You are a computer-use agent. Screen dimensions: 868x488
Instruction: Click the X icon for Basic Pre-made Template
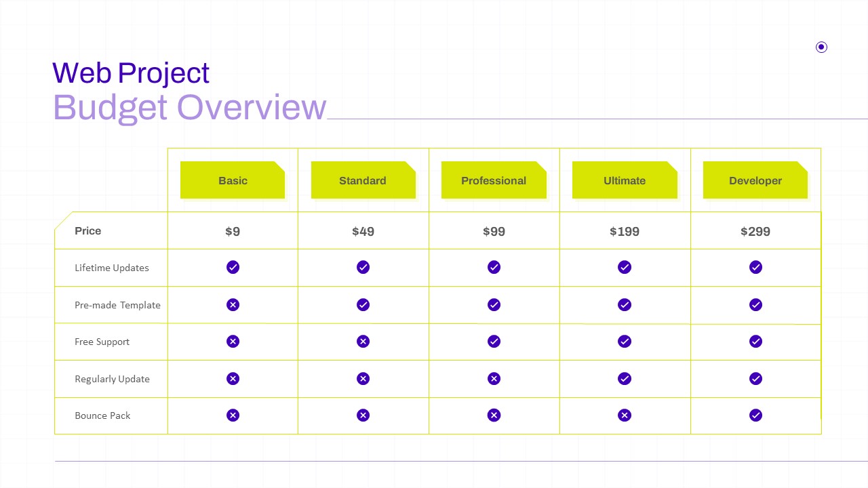click(233, 305)
